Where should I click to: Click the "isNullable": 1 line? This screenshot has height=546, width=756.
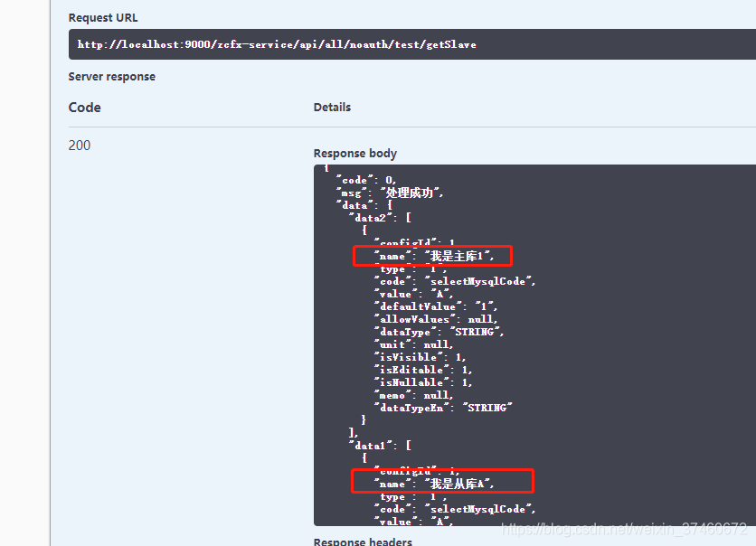pyautogui.click(x=423, y=382)
